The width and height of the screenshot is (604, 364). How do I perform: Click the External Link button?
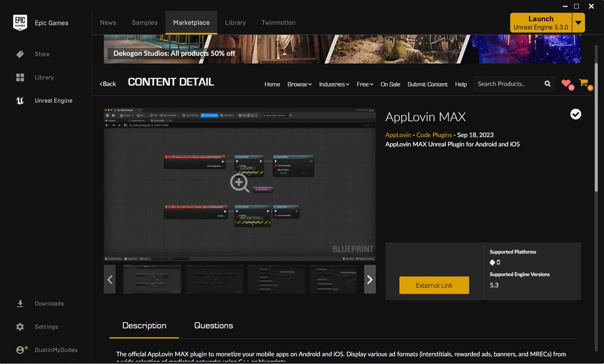(x=434, y=285)
